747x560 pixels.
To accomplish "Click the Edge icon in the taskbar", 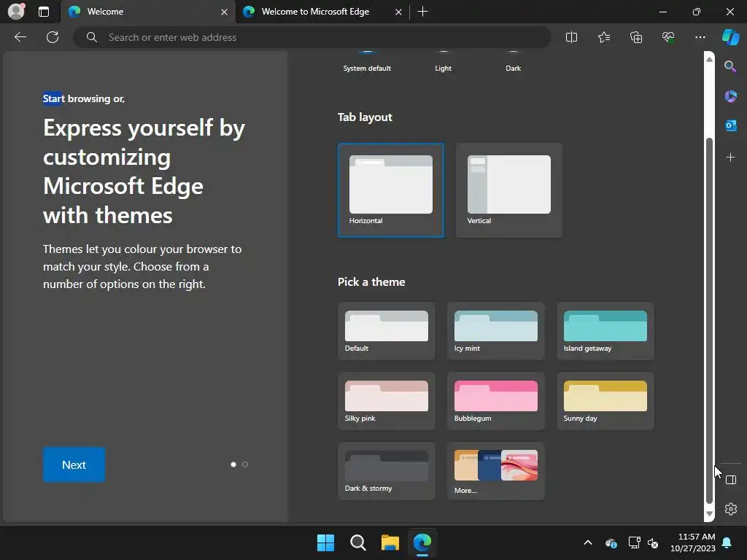I will [422, 542].
